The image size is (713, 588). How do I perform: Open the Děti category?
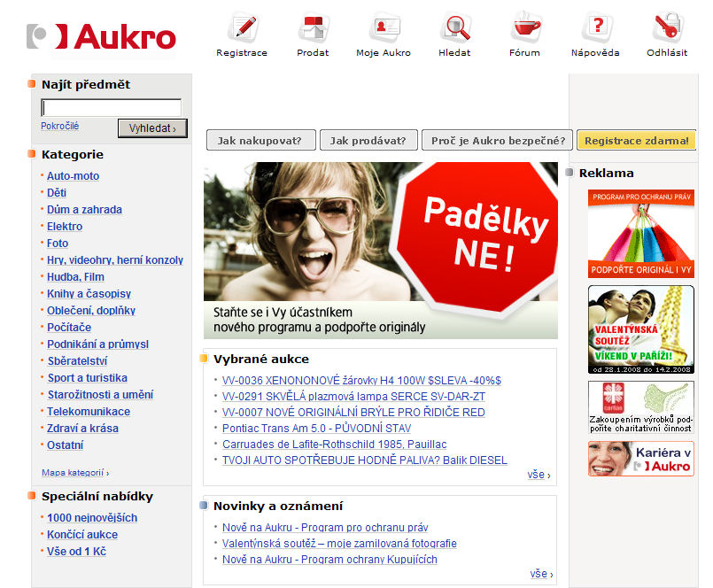pyautogui.click(x=57, y=193)
